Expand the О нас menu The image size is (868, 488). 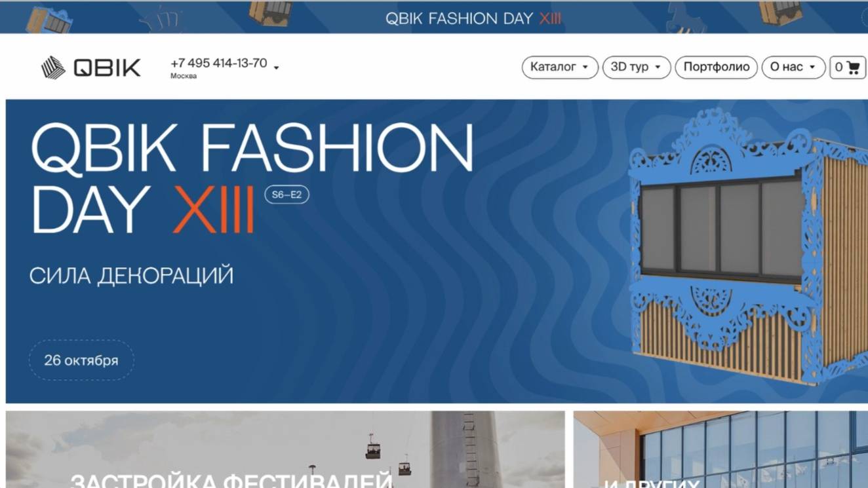coord(793,67)
